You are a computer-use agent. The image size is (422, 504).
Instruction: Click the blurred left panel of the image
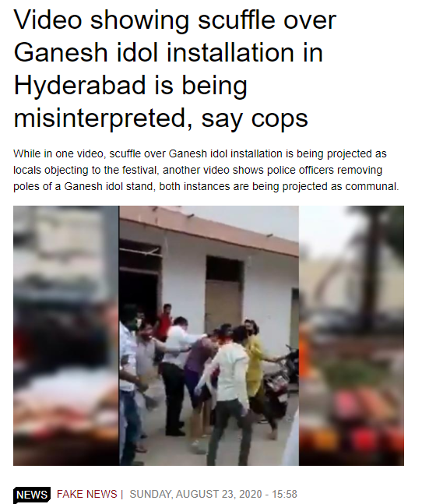(66, 336)
